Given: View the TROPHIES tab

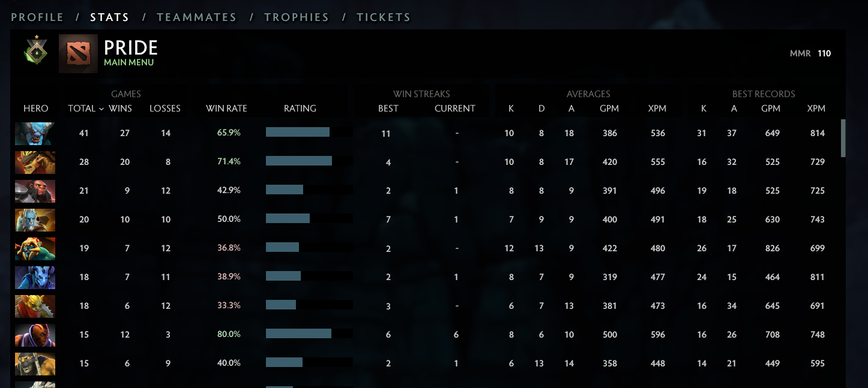Looking at the screenshot, I should pos(297,17).
